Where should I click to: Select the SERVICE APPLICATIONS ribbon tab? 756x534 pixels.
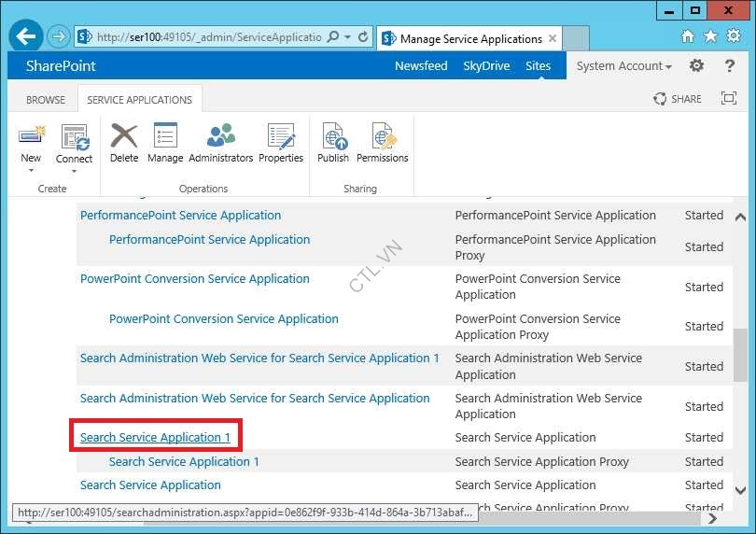click(x=139, y=100)
